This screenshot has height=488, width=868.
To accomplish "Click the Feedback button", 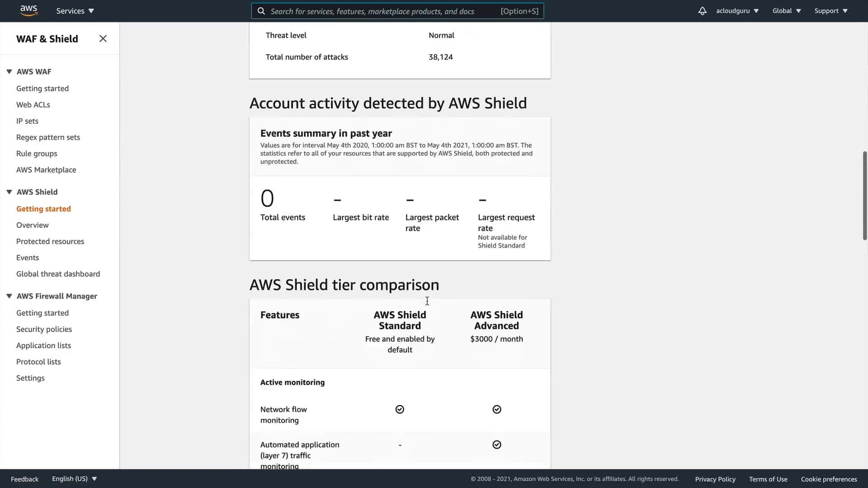I will (x=24, y=479).
